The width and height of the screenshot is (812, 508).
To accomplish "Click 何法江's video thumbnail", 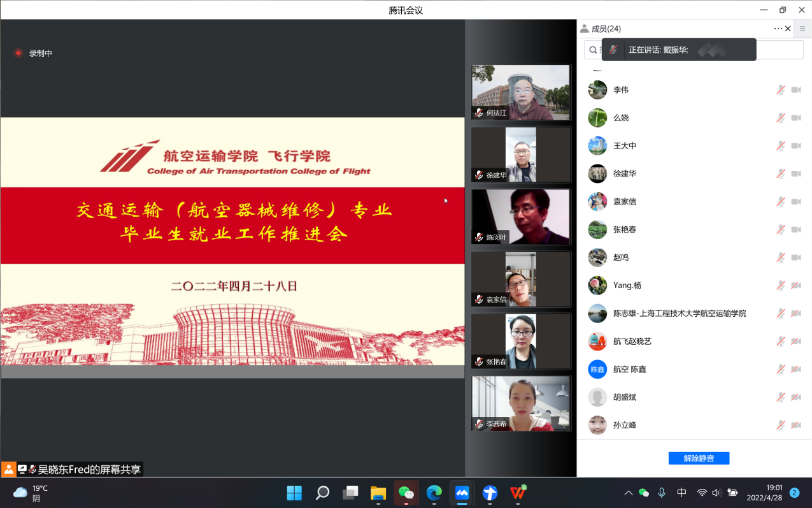I will (x=521, y=92).
